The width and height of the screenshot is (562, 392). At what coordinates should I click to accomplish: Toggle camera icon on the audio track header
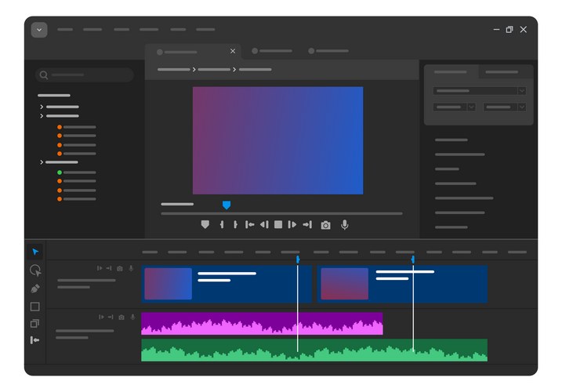point(120,317)
